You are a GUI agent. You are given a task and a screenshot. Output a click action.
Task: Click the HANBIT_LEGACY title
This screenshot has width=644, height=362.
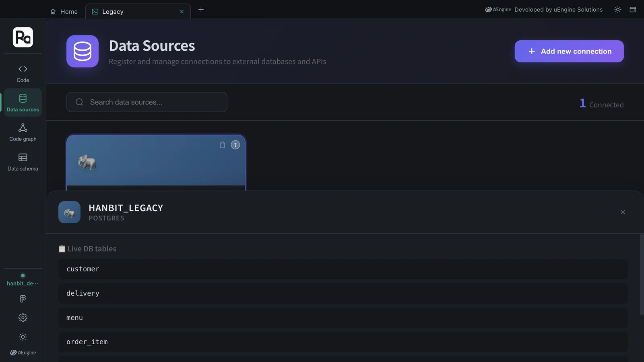(126, 208)
